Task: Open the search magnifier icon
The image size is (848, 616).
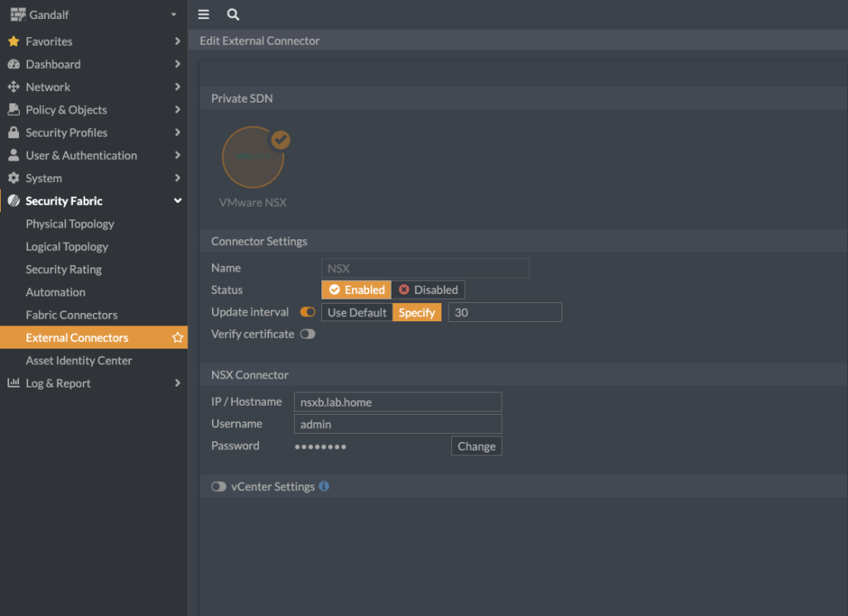Action: (233, 15)
